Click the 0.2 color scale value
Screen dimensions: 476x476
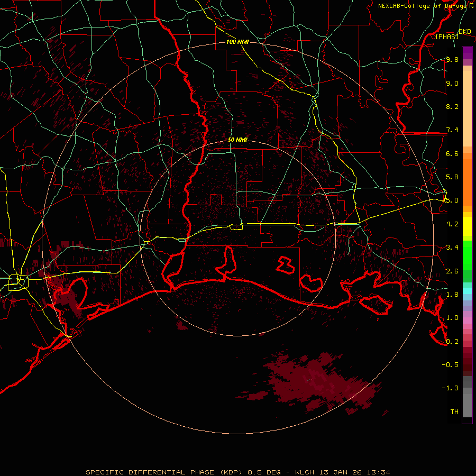[x=452, y=342]
